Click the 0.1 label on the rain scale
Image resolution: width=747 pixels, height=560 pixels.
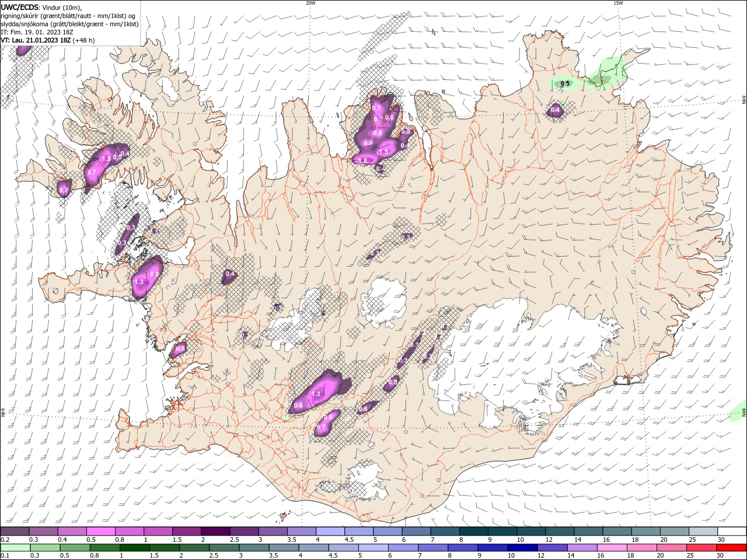click(5, 556)
